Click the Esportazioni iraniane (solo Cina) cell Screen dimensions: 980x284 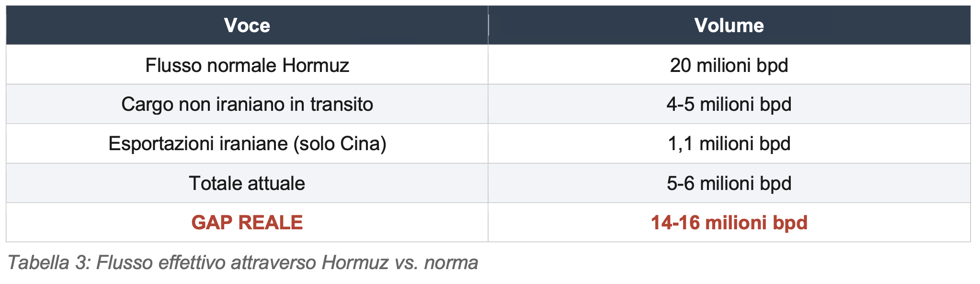coord(247,144)
